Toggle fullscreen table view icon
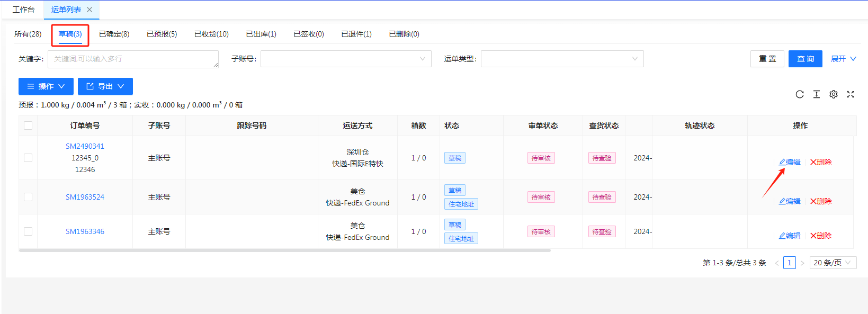The width and height of the screenshot is (868, 314). tap(851, 94)
